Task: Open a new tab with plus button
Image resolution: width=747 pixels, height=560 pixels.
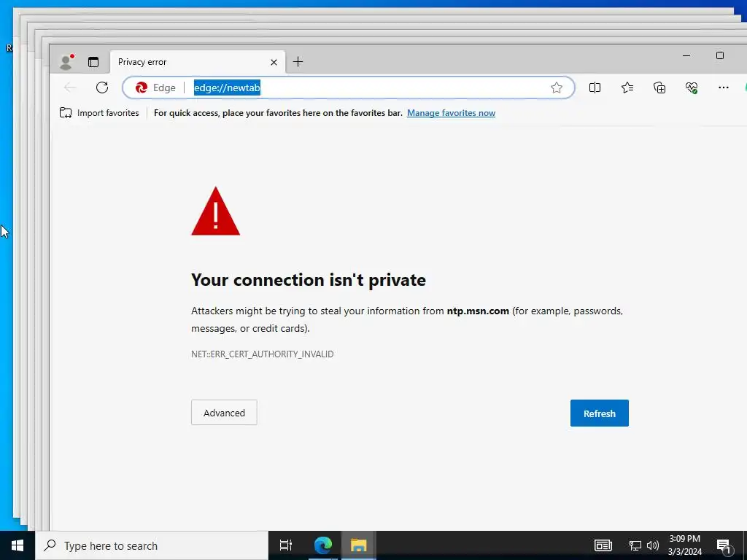Action: point(298,61)
